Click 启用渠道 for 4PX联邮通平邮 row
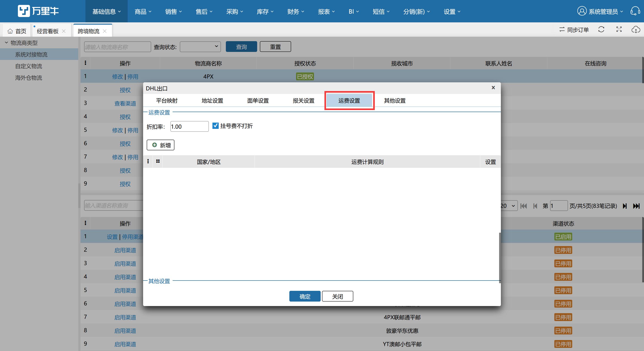 pyautogui.click(x=125, y=317)
